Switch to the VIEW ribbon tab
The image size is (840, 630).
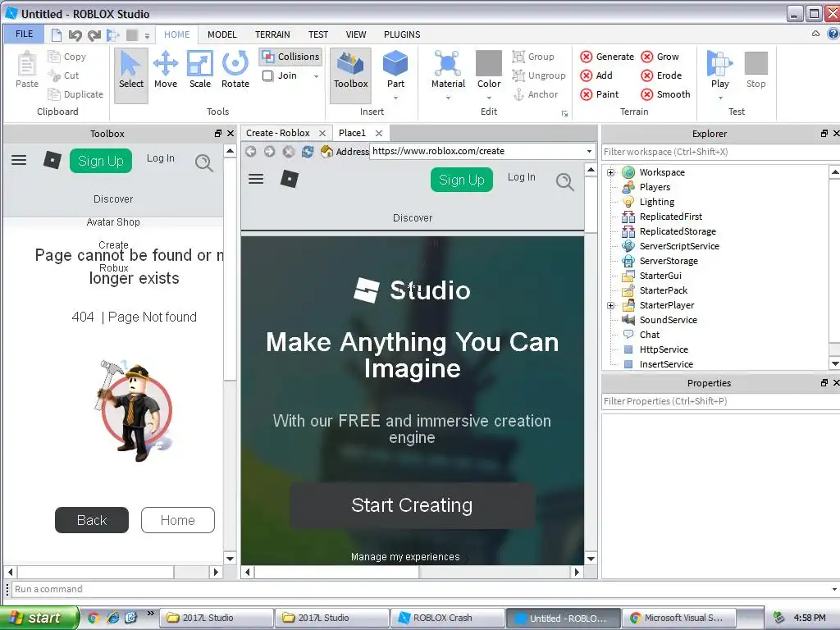[356, 34]
